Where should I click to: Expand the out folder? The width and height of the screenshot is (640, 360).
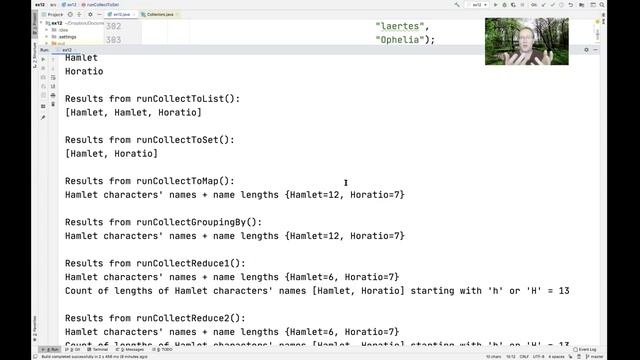pyautogui.click(x=47, y=43)
